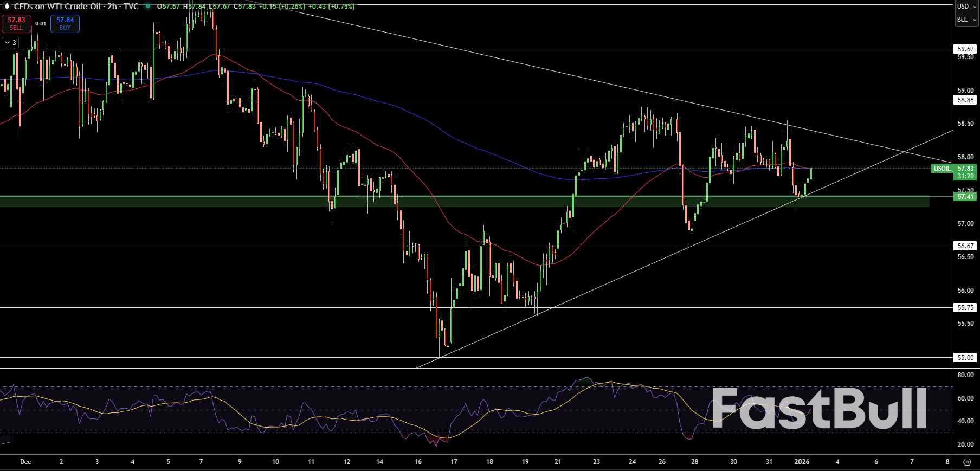The height and width of the screenshot is (471, 980).
Task: Click the 0.01 spread value
Action: click(41, 24)
